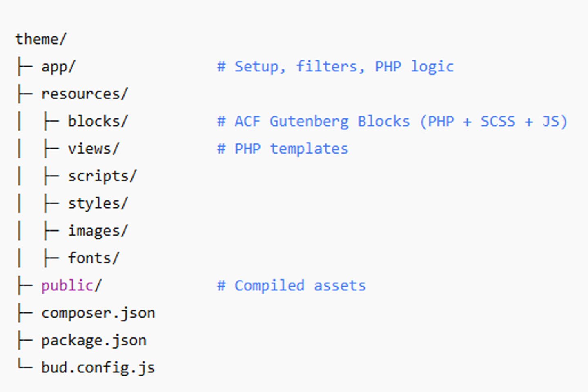Click the 'Setup, filters, PHP logic' comment
The height and width of the screenshot is (392, 588).
pyautogui.click(x=335, y=67)
